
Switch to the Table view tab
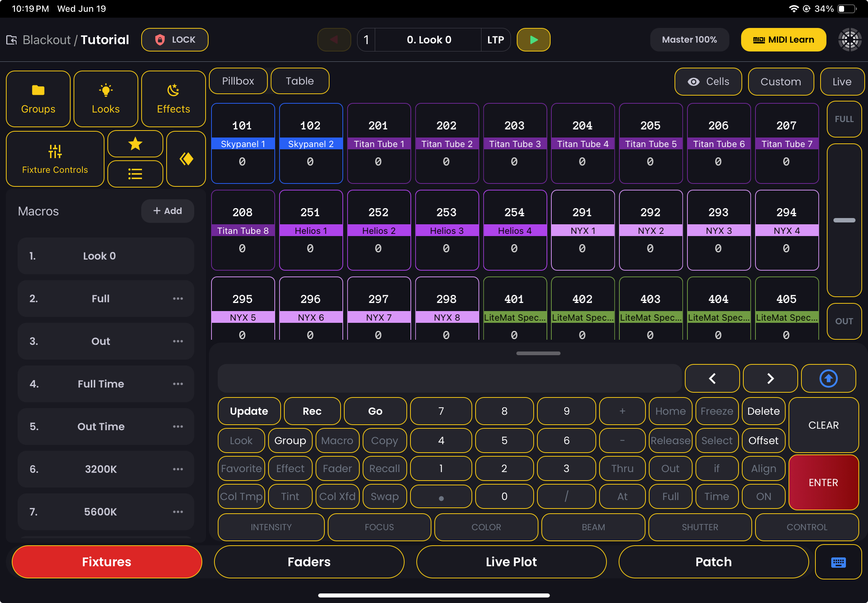[x=300, y=81]
